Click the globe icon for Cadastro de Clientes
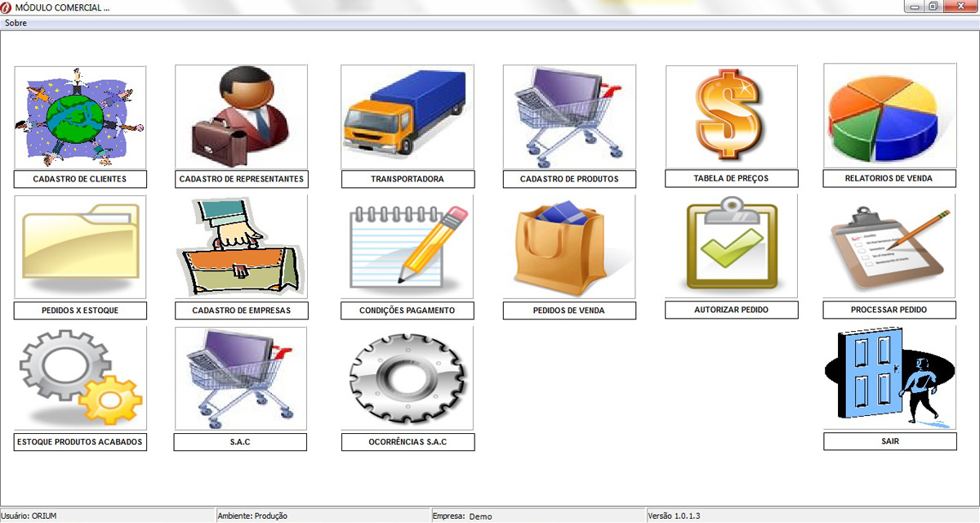 80,117
